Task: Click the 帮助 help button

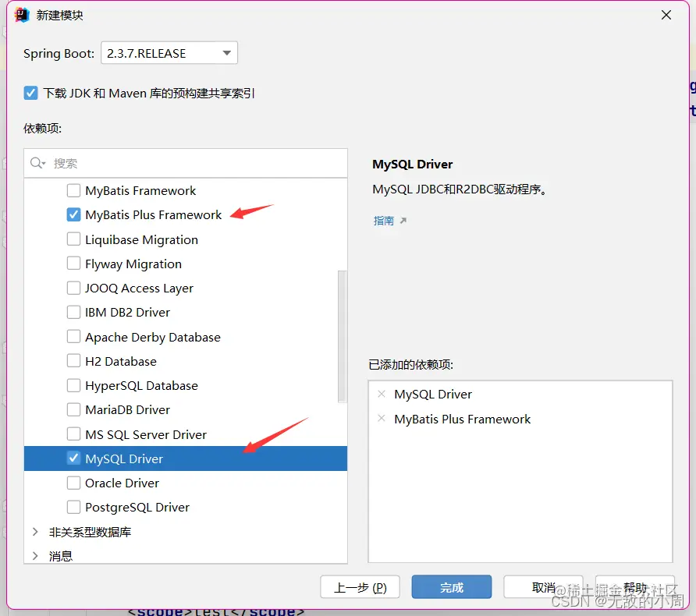Action: 634,587
